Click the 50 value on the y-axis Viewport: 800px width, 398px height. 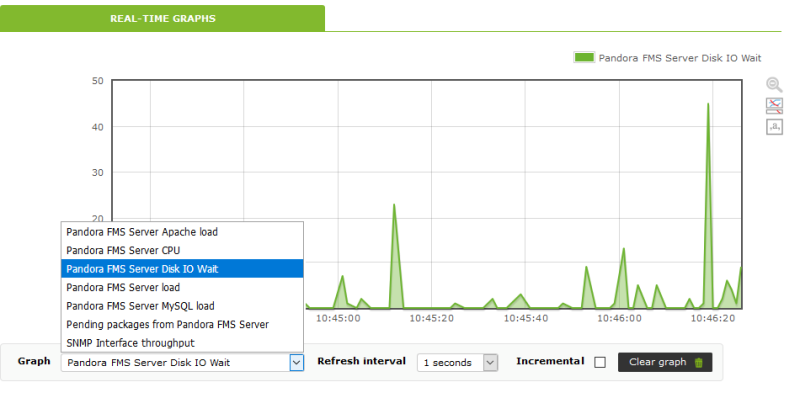pos(97,81)
